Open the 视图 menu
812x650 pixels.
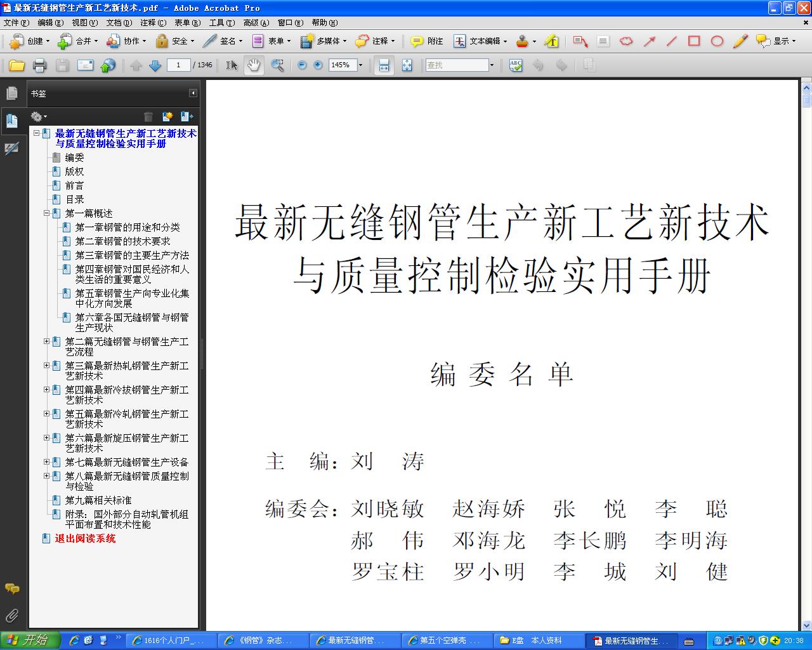[85, 23]
